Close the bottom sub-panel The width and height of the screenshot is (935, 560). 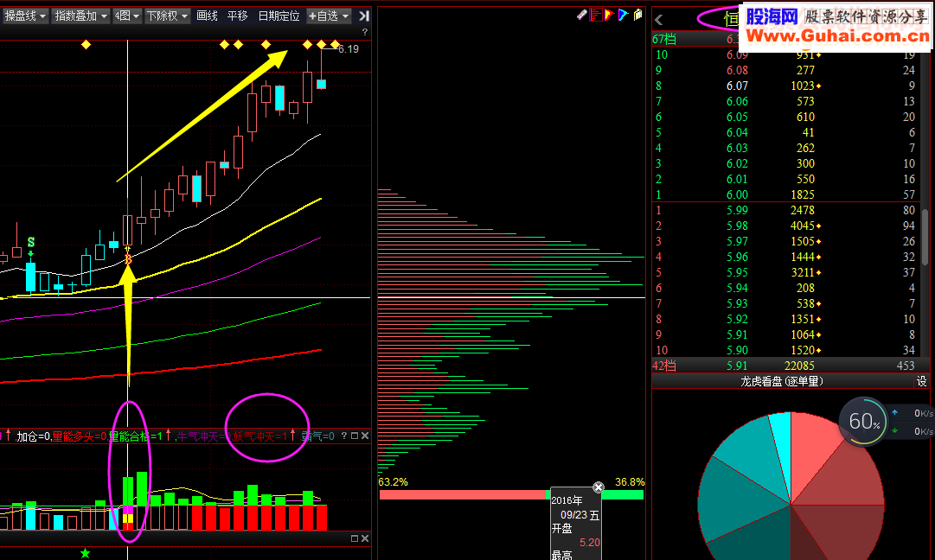[x=365, y=538]
